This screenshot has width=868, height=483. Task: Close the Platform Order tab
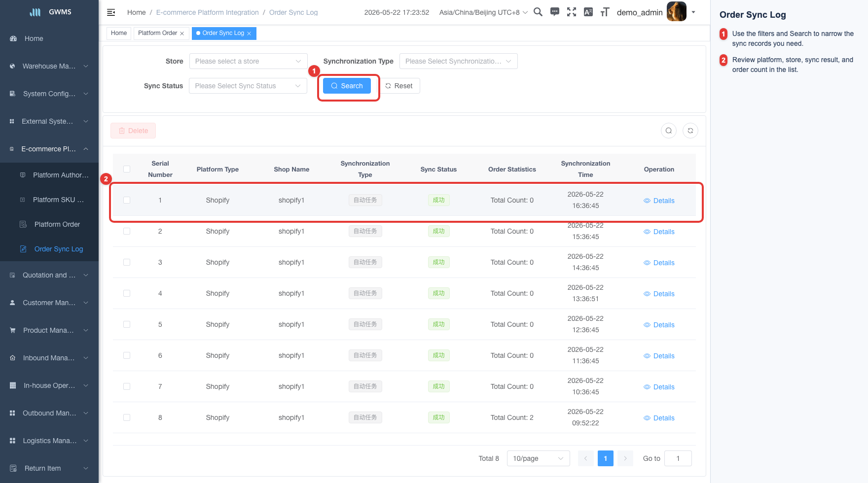tap(182, 34)
